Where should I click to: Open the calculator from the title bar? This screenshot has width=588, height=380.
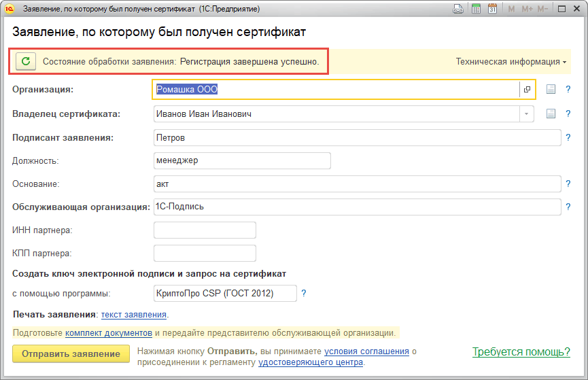pyautogui.click(x=477, y=9)
